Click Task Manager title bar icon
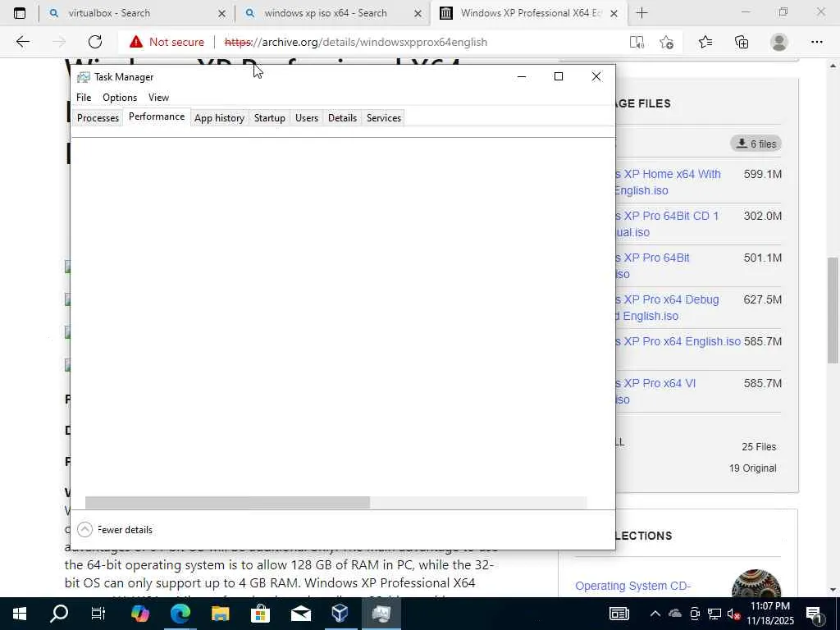Screen dimensions: 840x630 tap(83, 77)
